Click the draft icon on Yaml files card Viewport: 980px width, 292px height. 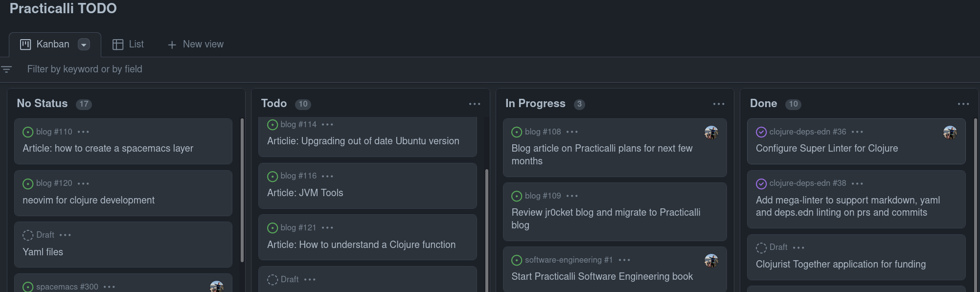tap(28, 235)
